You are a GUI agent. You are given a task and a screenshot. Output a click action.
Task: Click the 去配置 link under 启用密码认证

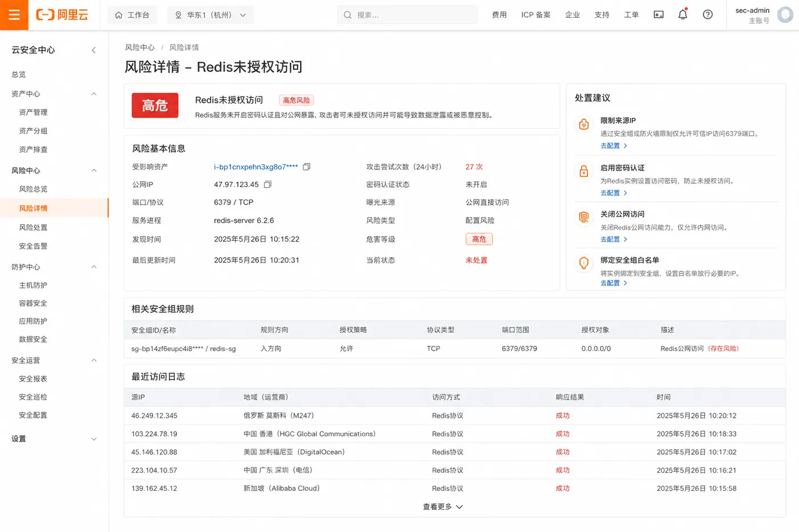coord(614,193)
